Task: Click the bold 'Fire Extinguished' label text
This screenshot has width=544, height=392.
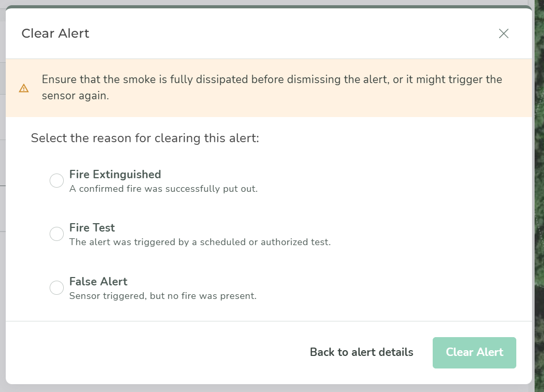Action: coord(115,175)
